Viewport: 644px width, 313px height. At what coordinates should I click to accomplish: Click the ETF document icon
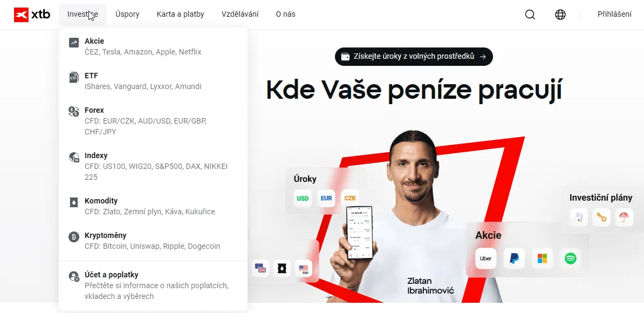click(x=74, y=77)
